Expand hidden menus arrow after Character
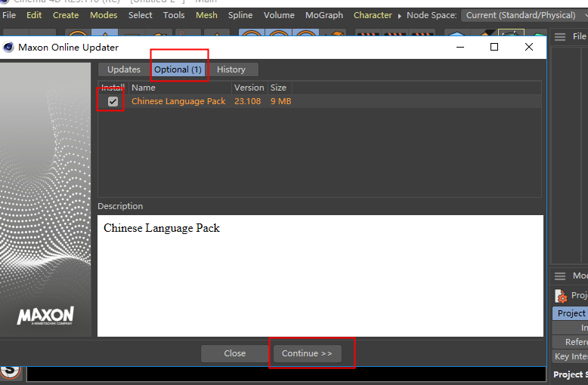The width and height of the screenshot is (588, 385). [x=400, y=15]
